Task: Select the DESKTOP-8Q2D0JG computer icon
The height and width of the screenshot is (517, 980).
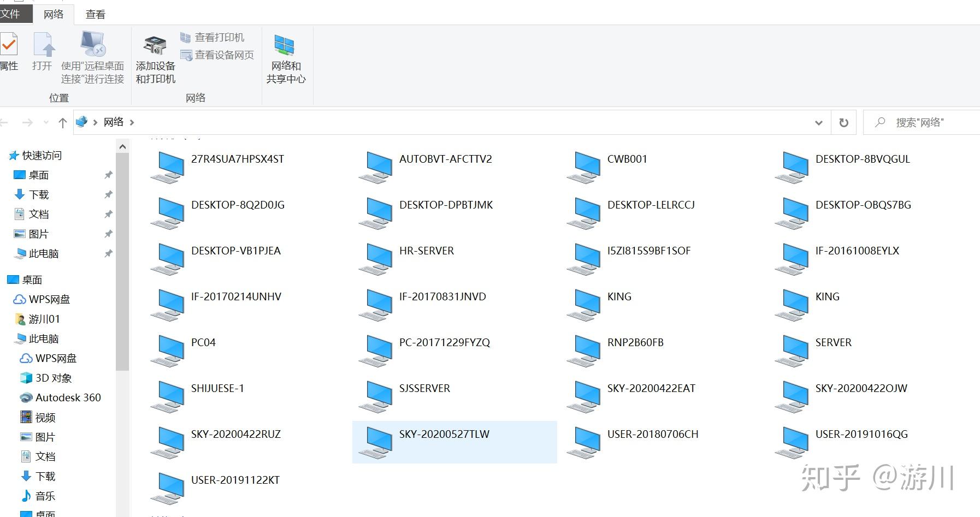Action: click(x=168, y=212)
